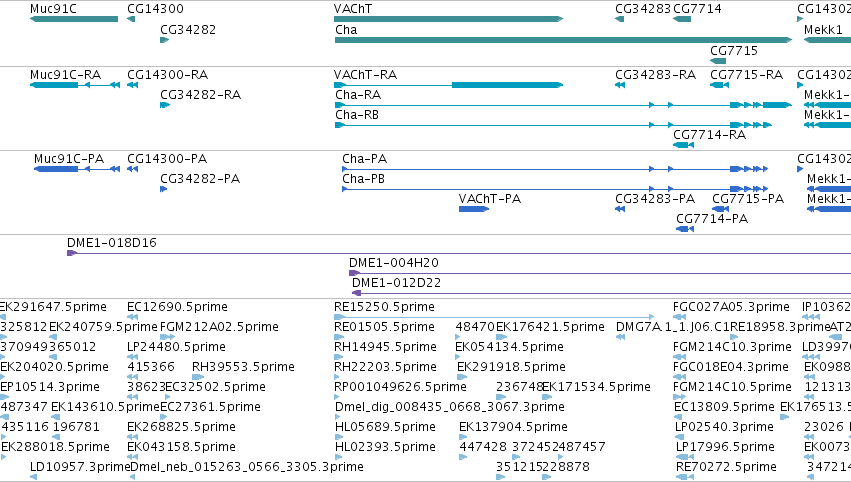Image resolution: width=851 pixels, height=482 pixels.
Task: Click the Cha-RB transcript label
Action: point(357,115)
